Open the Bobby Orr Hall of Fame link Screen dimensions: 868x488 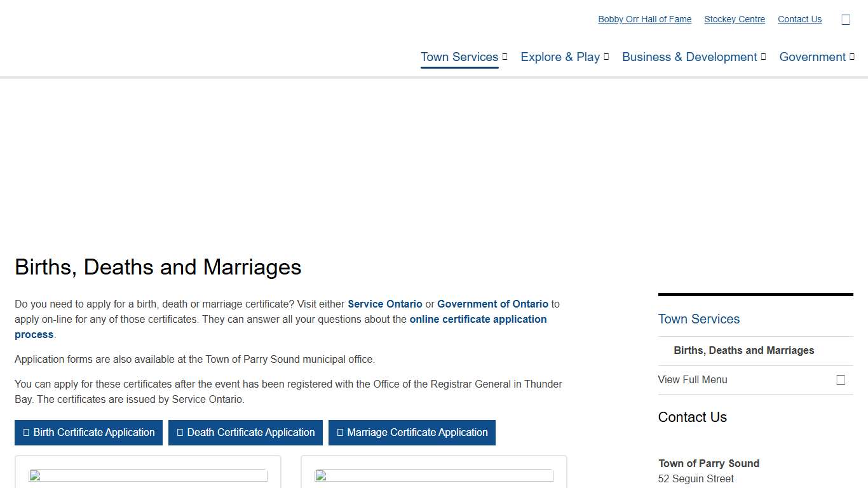point(644,19)
